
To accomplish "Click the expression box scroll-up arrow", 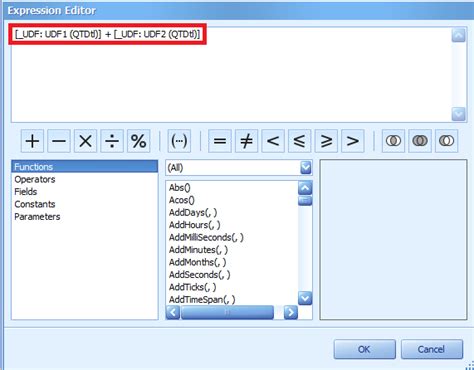I will [x=459, y=35].
